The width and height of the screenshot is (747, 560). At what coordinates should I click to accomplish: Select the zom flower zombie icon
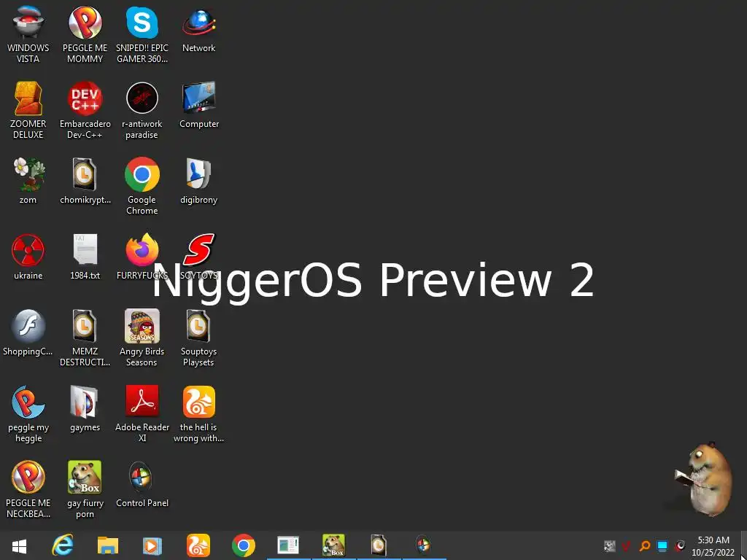[x=28, y=181]
